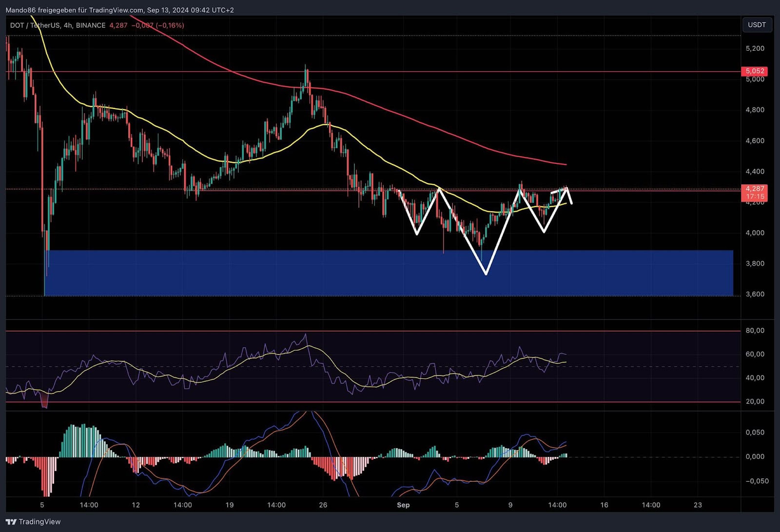The width and height of the screenshot is (780, 532).
Task: Click the 3,600 price axis value
Action: [x=755, y=295]
